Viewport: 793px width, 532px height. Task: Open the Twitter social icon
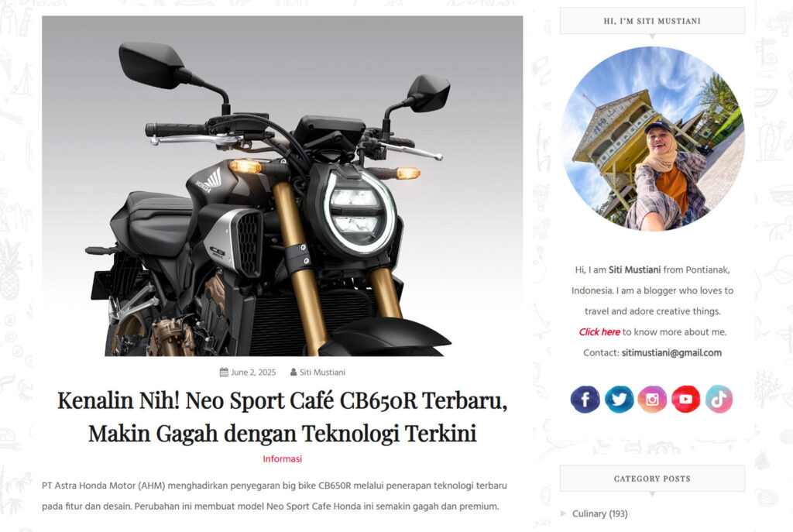pyautogui.click(x=619, y=399)
